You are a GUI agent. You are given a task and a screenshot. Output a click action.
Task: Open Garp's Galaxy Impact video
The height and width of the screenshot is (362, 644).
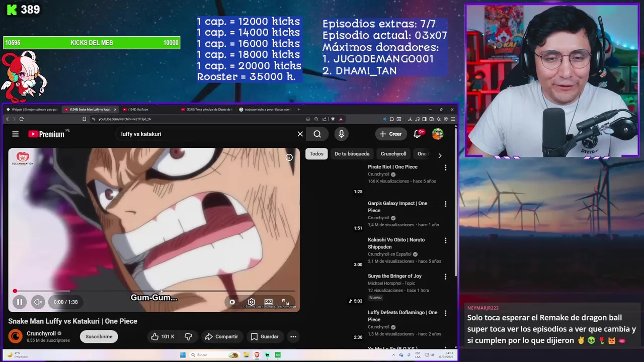pyautogui.click(x=397, y=207)
